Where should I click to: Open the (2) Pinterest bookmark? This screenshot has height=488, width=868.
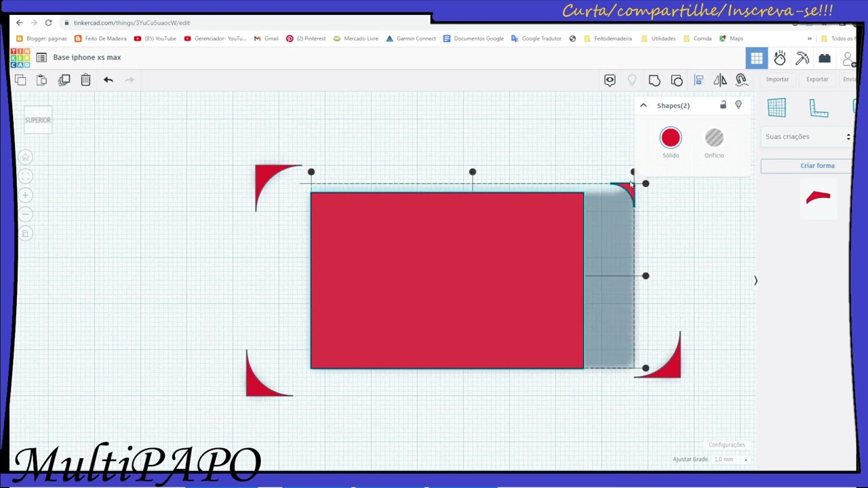pos(306,39)
